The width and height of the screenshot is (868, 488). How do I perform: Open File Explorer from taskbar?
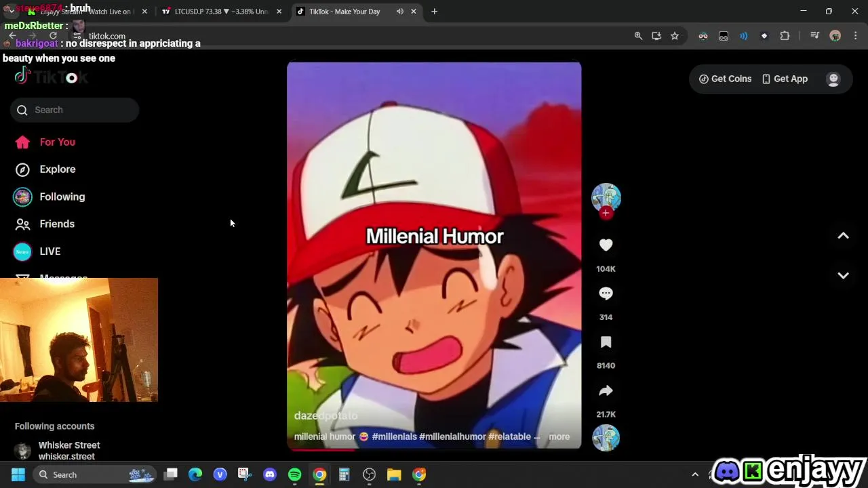pos(394,474)
